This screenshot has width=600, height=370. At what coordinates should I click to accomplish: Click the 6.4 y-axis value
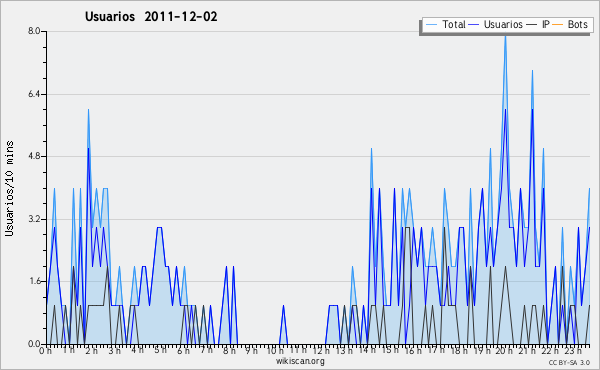coord(34,94)
